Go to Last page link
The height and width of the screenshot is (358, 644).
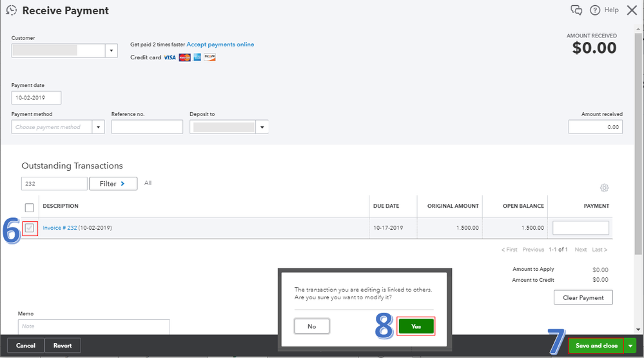(600, 250)
